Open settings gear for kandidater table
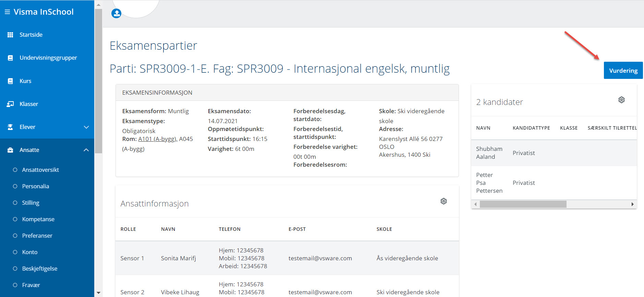Screen dimensions: 644x297 (x=621, y=100)
